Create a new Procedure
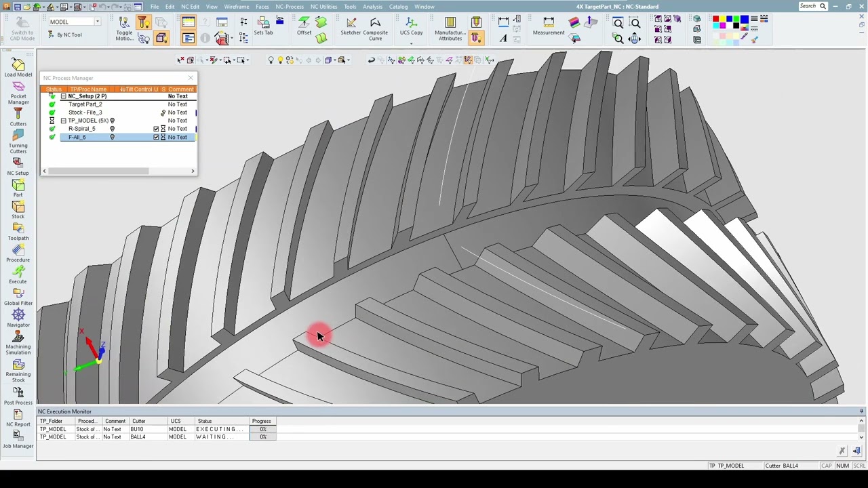The height and width of the screenshot is (488, 868). click(x=18, y=253)
